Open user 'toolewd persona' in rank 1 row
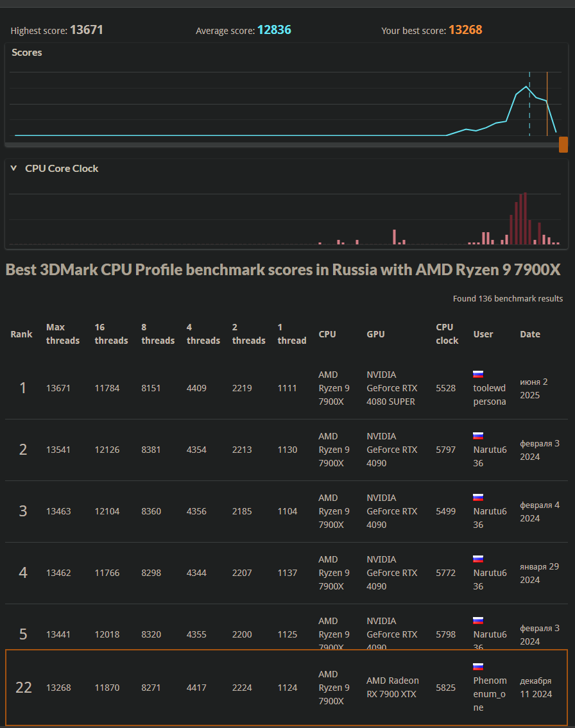The image size is (575, 728). tap(490, 394)
